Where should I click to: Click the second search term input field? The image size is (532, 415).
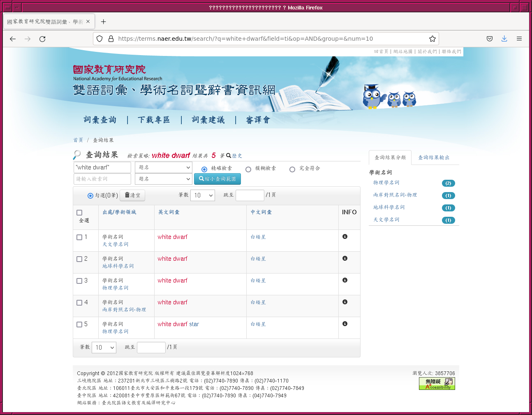tap(102, 179)
